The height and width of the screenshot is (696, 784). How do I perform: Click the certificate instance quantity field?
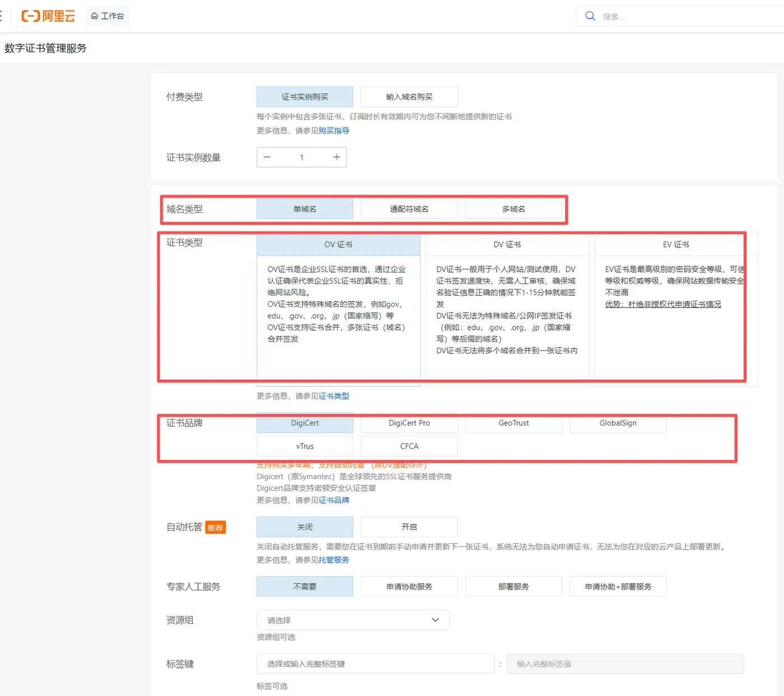tap(302, 157)
